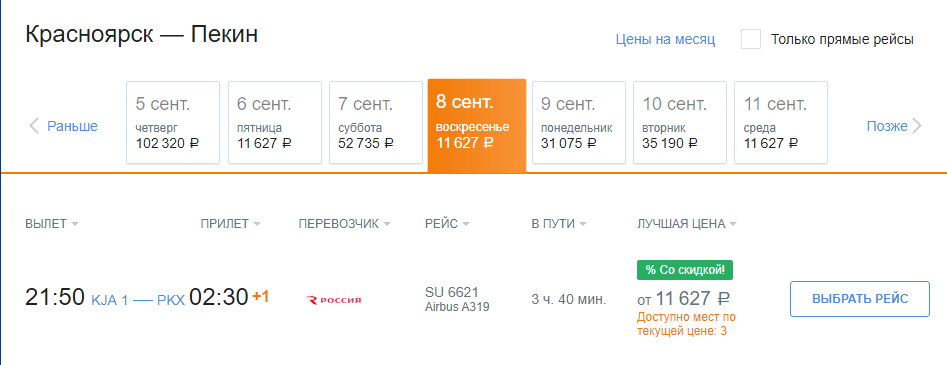Click the ВЫБРАТЬ РЕЙС button
Screen dimensions: 947x365
coord(860,299)
